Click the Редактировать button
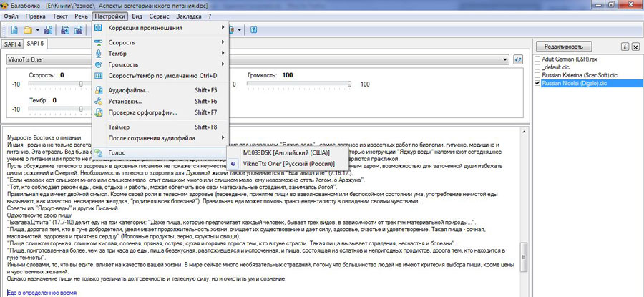The height and width of the screenshot is (297, 644). click(570, 46)
